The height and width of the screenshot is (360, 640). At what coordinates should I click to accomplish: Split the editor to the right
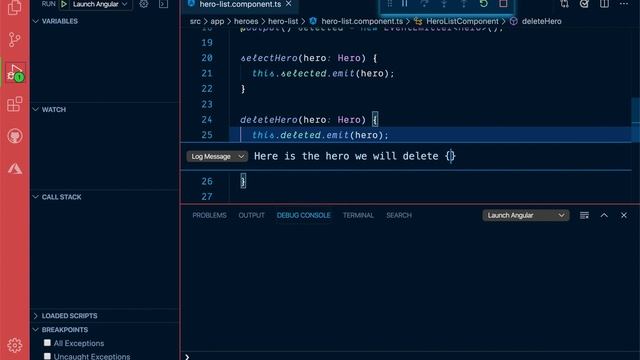coord(604,4)
